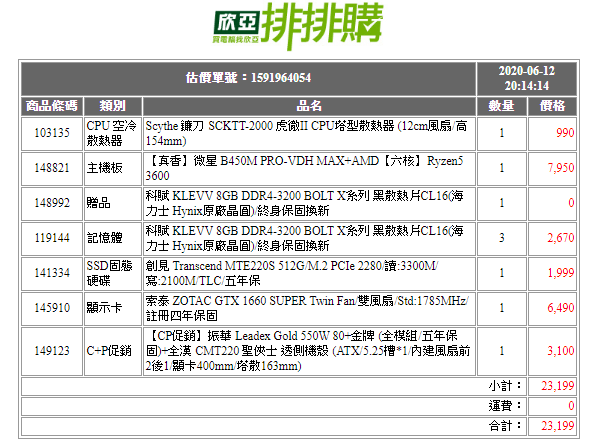
Task: Click the 欣亞 排排購 logo
Action: click(x=298, y=26)
